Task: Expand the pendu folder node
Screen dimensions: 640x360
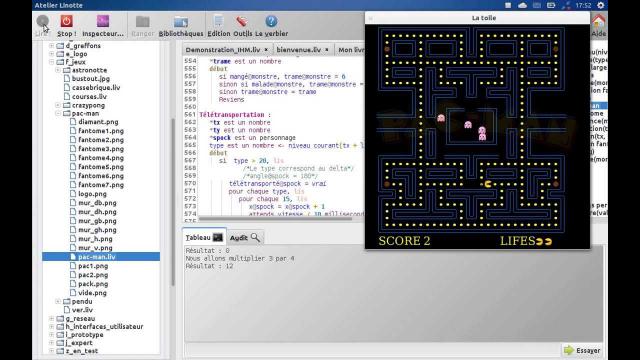Action: pyautogui.click(x=58, y=301)
